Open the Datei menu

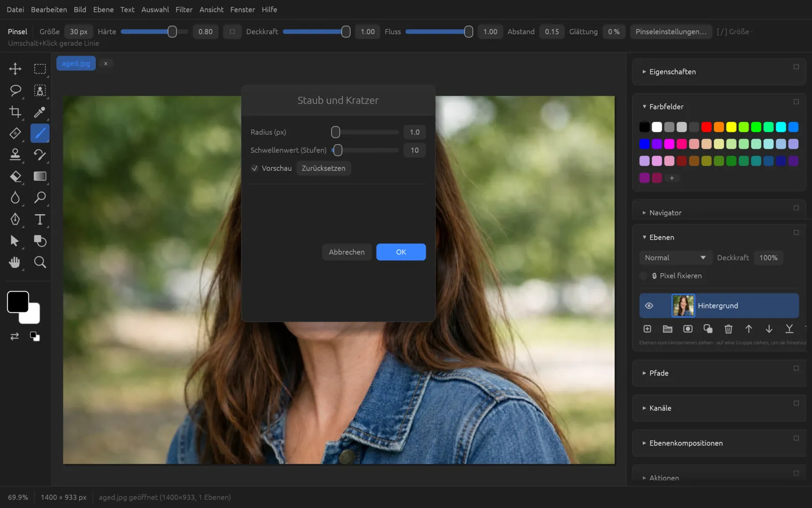[x=15, y=10]
